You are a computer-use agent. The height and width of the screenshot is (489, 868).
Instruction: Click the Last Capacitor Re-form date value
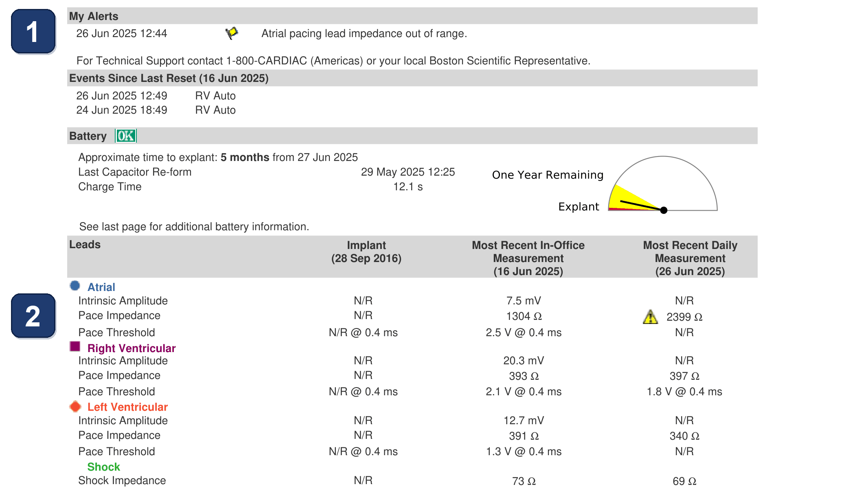pos(408,172)
